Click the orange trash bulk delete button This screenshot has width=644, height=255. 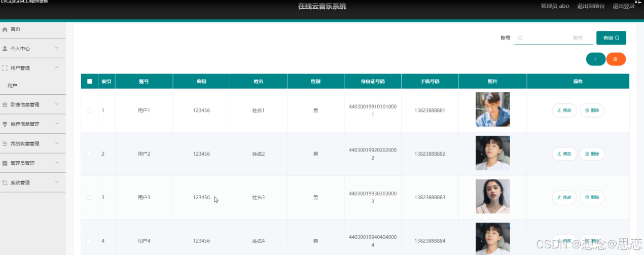616,59
